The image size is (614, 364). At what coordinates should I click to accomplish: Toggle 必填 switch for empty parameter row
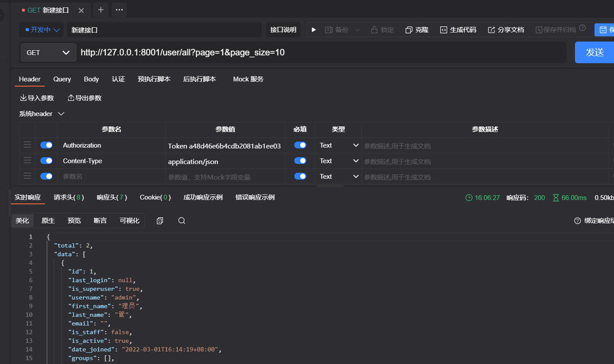pyautogui.click(x=300, y=176)
